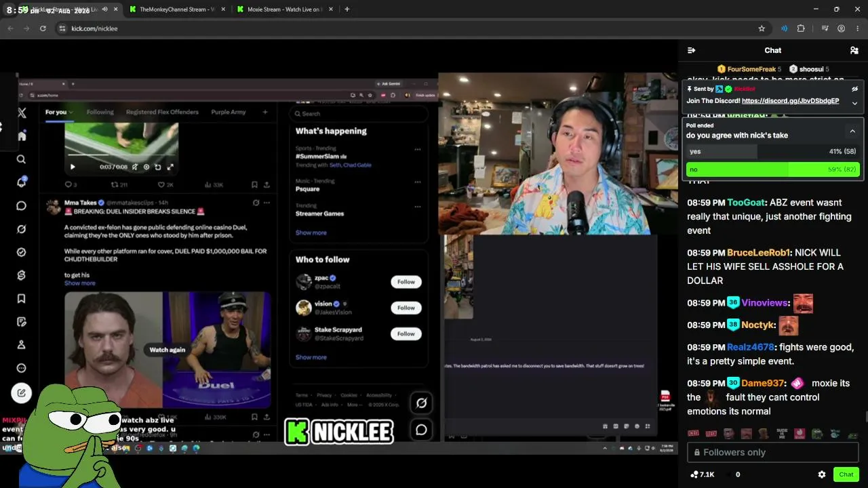Open the browser three-dot menu
This screenshot has height=488, width=868.
tap(858, 28)
